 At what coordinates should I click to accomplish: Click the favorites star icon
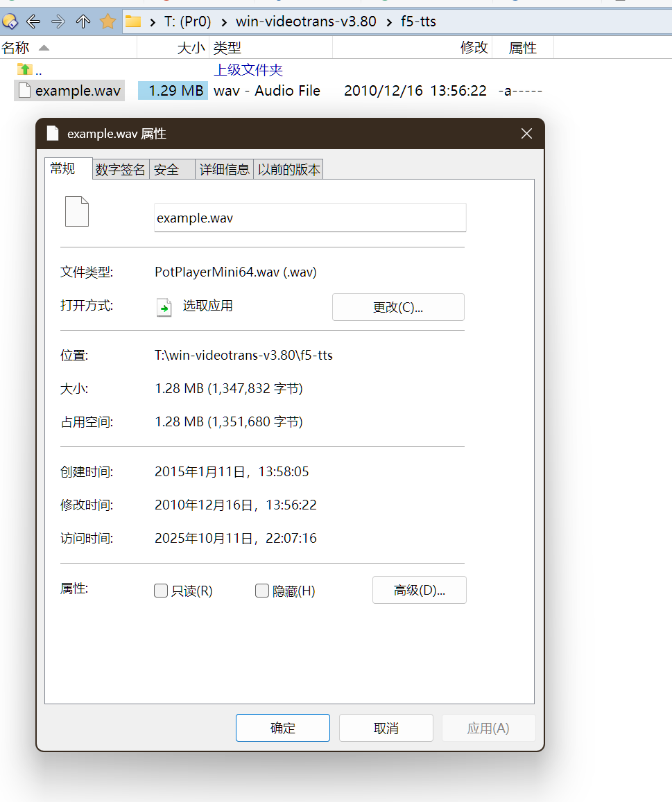[107, 21]
